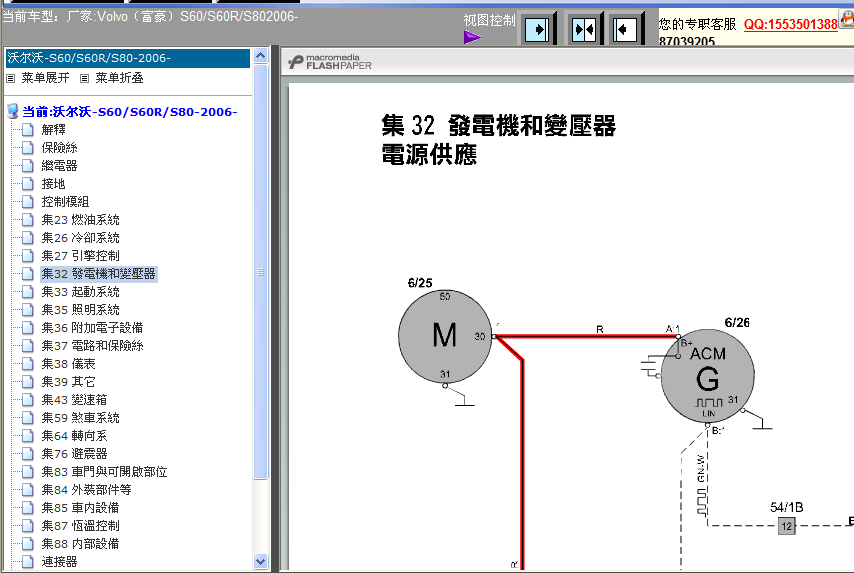Click the starter motor M symbol 6/25

pos(445,336)
